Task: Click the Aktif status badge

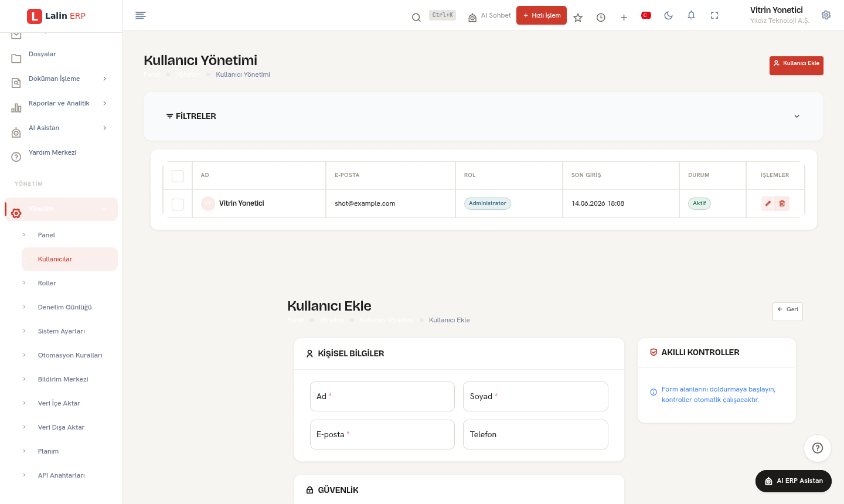Action: [x=699, y=203]
